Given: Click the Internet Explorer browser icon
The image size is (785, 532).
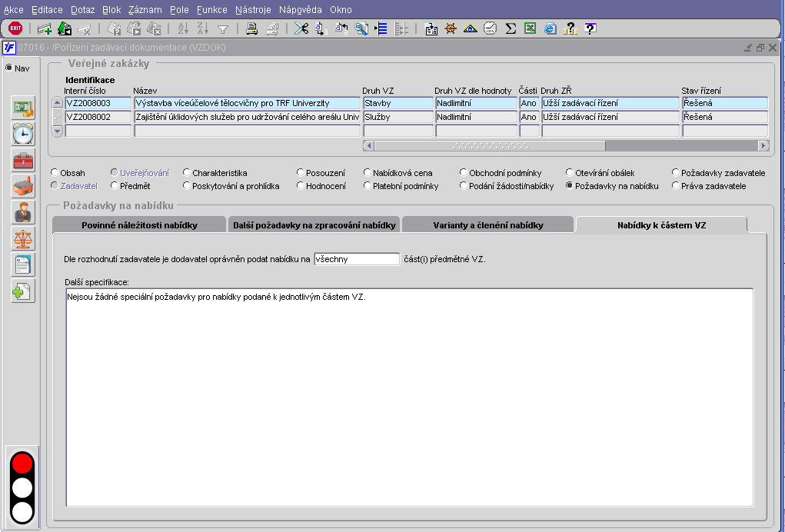Looking at the screenshot, I should tap(550, 29).
